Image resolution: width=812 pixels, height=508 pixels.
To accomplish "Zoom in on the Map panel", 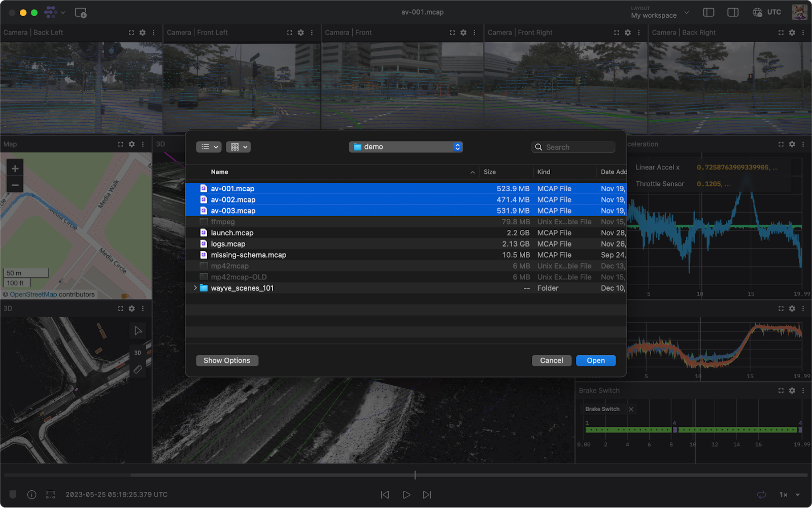I will click(x=15, y=168).
